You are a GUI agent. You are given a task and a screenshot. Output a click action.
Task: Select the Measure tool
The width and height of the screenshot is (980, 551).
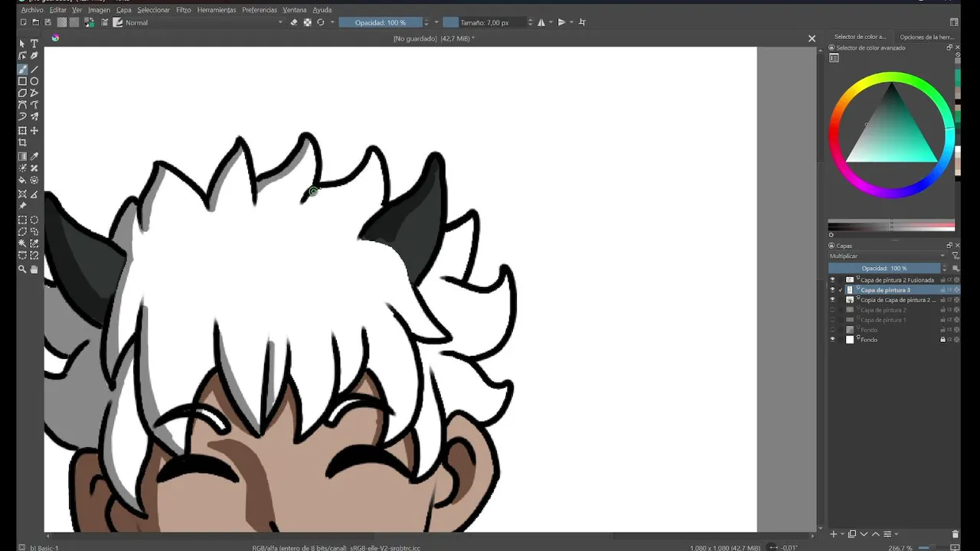click(x=34, y=194)
